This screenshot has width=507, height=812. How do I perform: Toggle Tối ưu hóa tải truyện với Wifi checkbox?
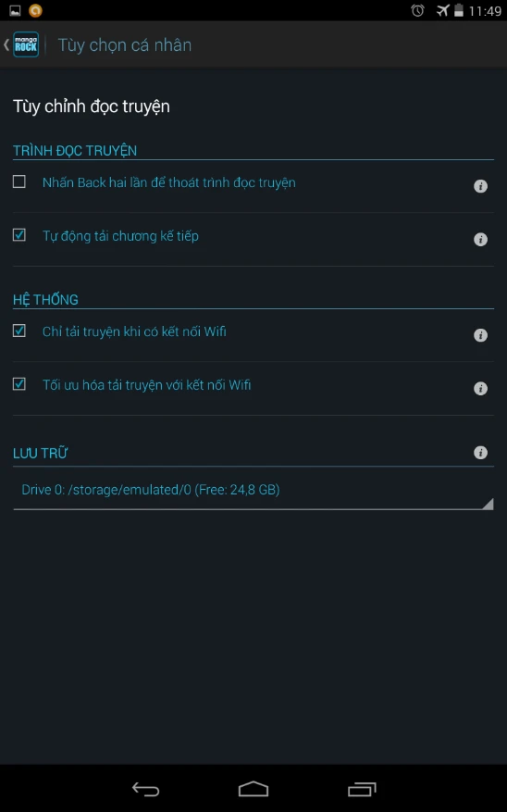click(19, 383)
